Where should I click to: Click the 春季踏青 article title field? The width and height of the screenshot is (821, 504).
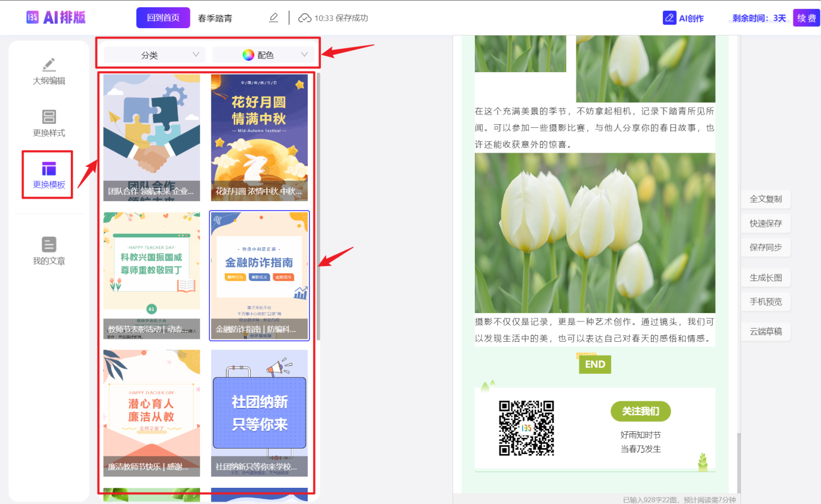click(215, 18)
